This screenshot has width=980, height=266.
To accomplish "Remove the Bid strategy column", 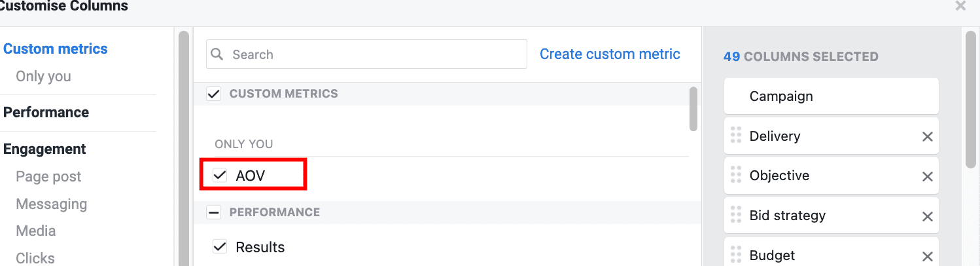I will pyautogui.click(x=927, y=216).
